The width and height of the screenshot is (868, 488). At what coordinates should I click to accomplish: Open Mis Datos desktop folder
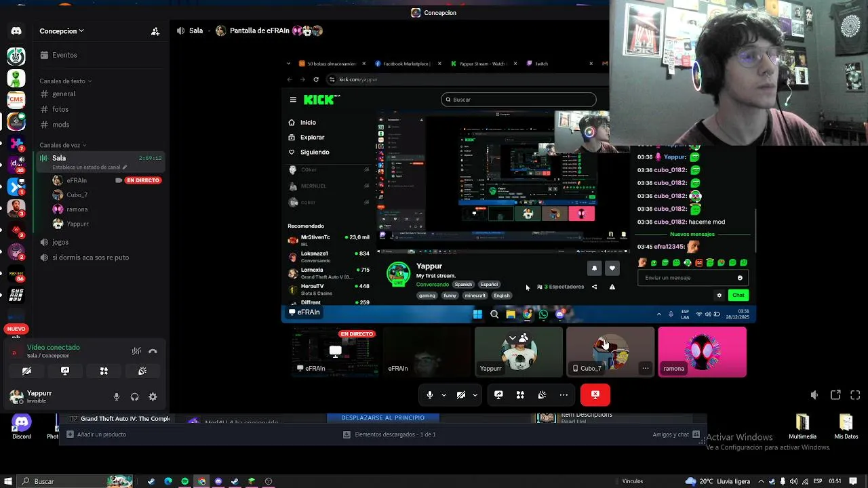(x=846, y=427)
